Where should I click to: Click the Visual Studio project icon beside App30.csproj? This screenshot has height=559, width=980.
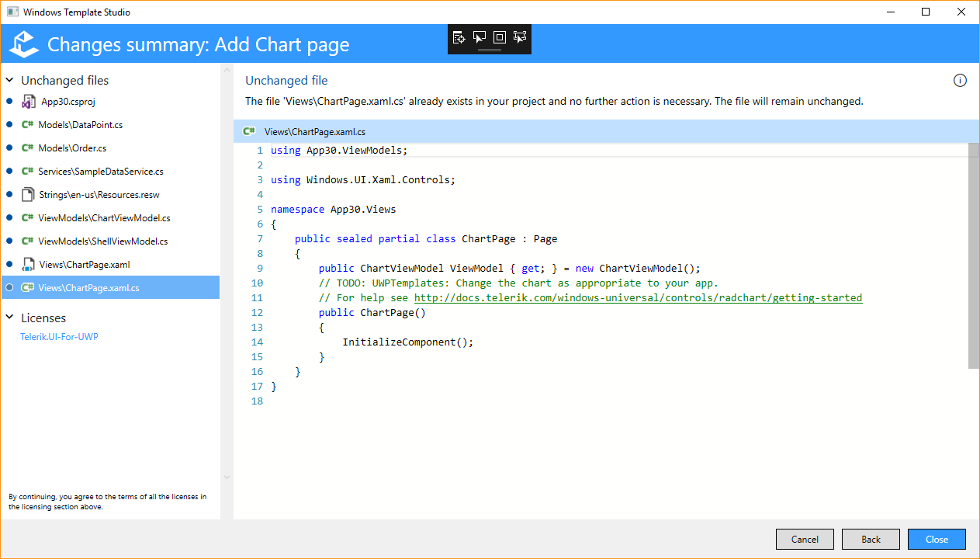point(29,101)
